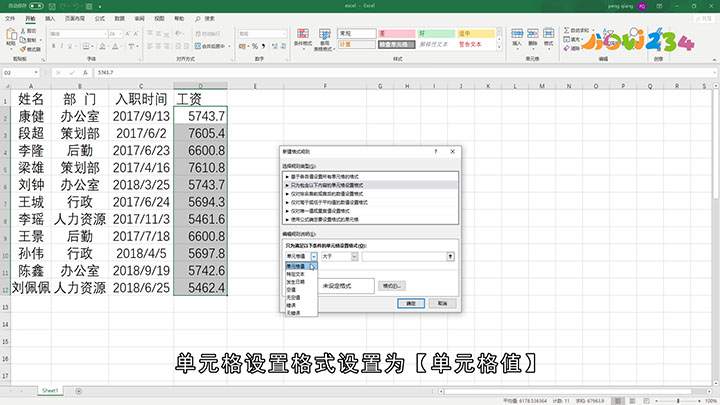720x405 pixels.
Task: Click the Accounting number format icon
Action: click(x=243, y=46)
